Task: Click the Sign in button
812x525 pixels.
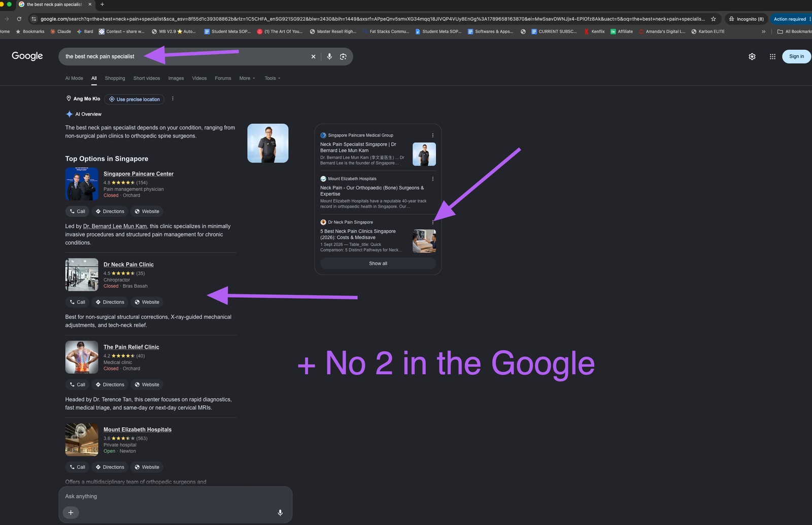Action: pyautogui.click(x=796, y=56)
